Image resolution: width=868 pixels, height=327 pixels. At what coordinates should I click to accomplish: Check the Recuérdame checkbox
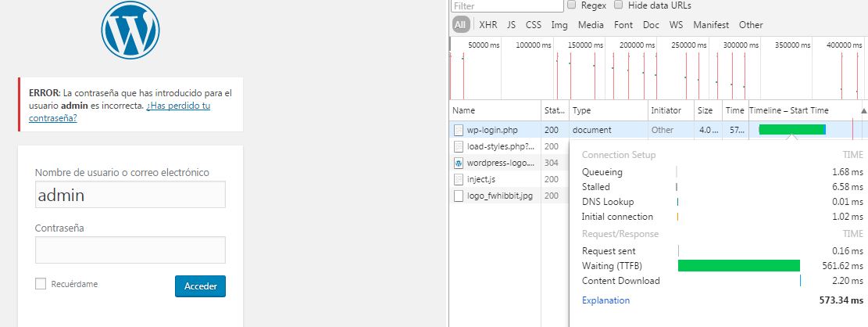tap(41, 285)
